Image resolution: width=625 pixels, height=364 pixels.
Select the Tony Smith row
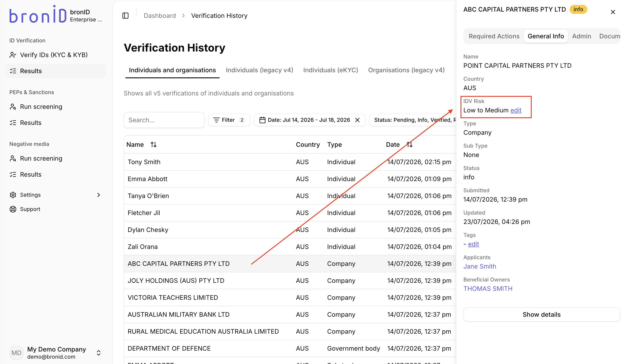click(290, 162)
